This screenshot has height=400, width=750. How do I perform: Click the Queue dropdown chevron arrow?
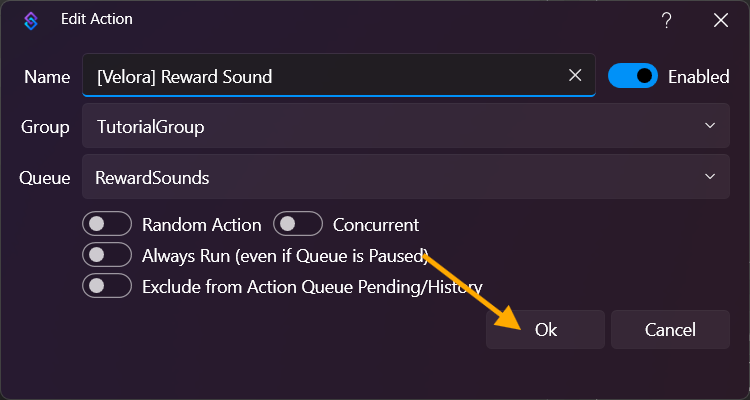[710, 177]
